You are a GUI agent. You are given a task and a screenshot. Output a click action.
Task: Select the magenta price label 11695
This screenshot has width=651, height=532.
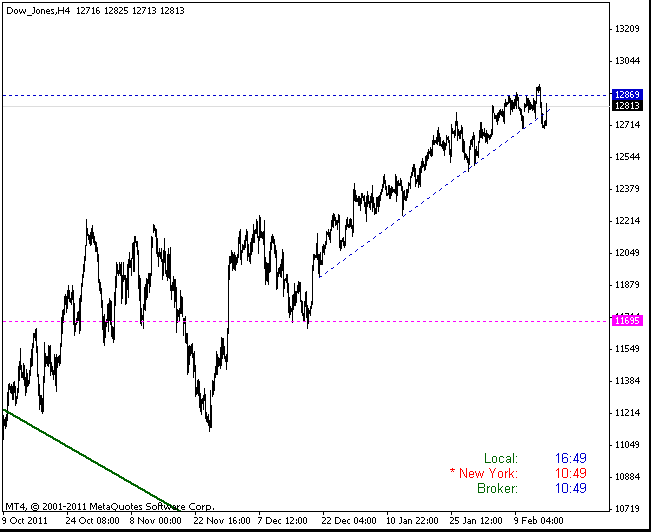click(627, 321)
